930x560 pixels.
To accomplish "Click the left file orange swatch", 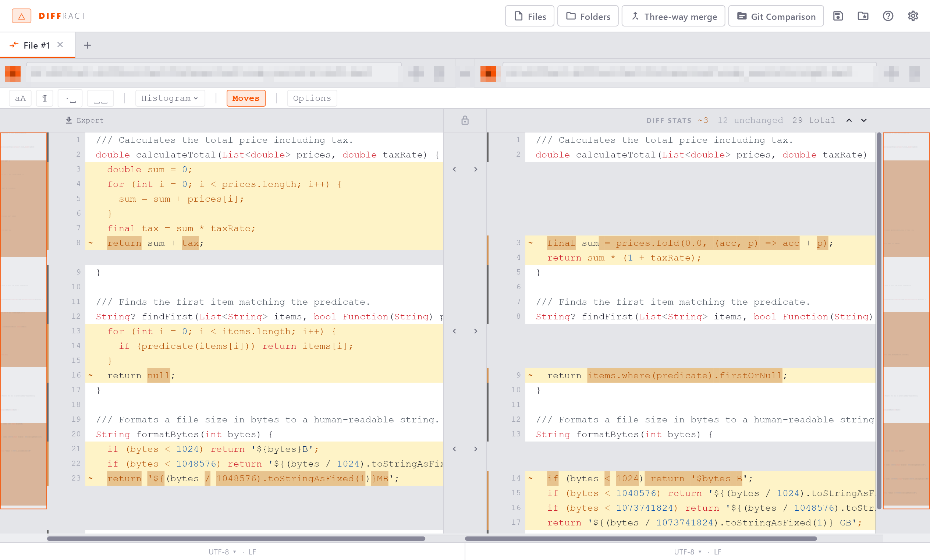I will coord(13,73).
